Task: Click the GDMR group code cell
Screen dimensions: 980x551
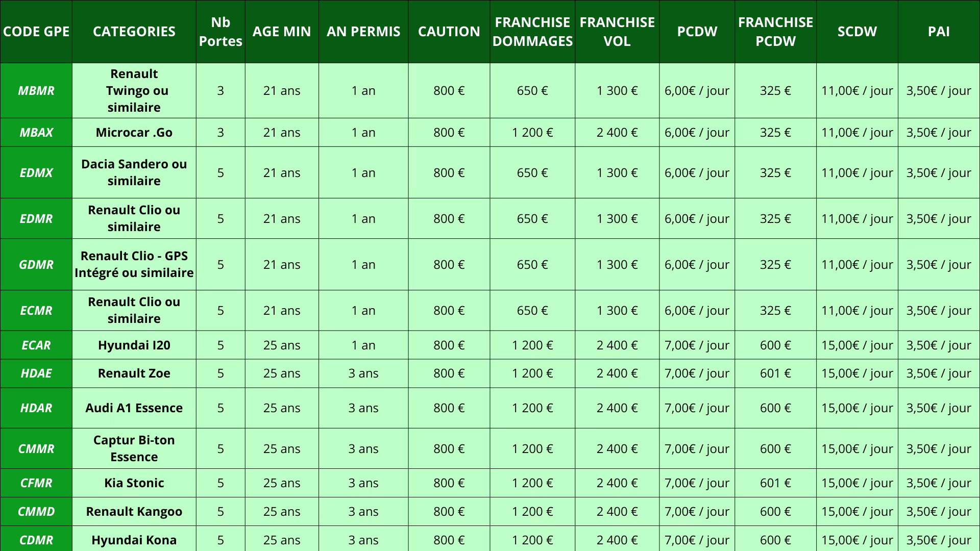Action: point(36,265)
